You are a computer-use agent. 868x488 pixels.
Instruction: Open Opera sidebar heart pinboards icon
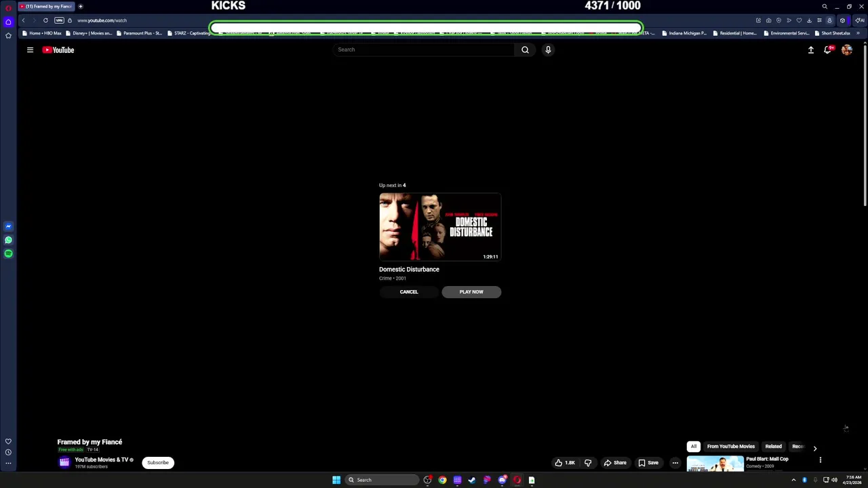pyautogui.click(x=8, y=441)
